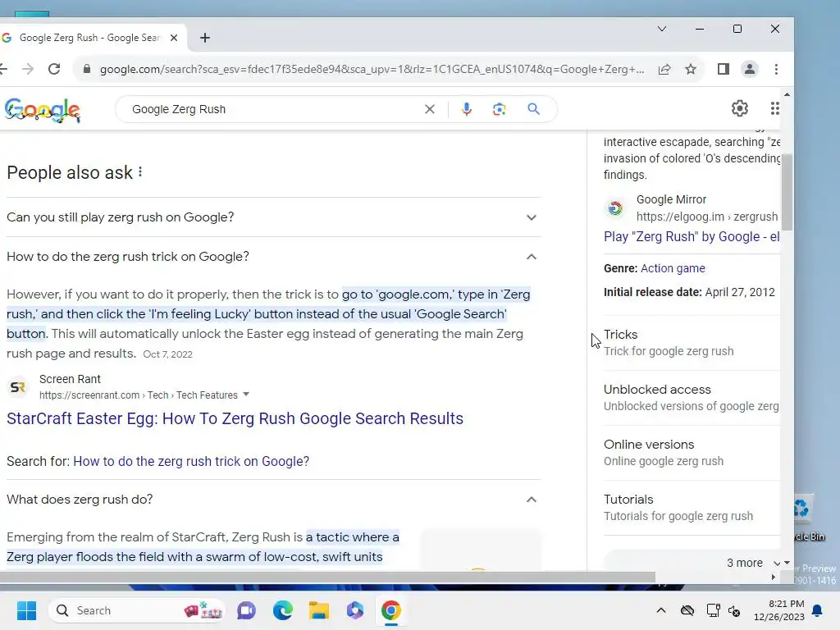Open the Chrome profile avatar
The width and height of the screenshot is (840, 630).
coord(750,69)
